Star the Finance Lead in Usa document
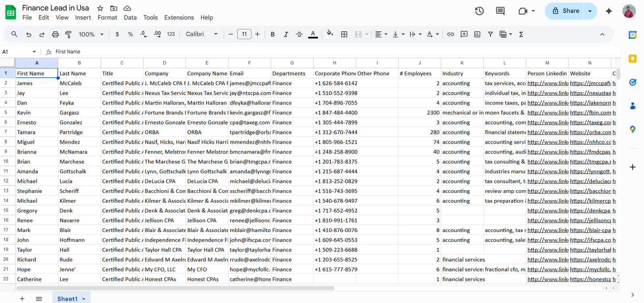Screen dimensions: 644x303 tap(100, 8)
